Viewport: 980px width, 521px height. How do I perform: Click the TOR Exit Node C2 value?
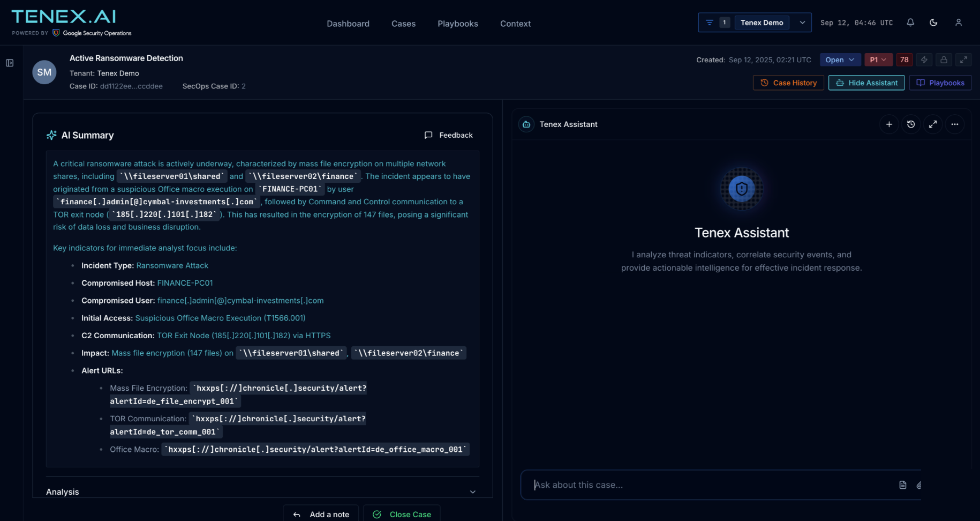tap(244, 336)
